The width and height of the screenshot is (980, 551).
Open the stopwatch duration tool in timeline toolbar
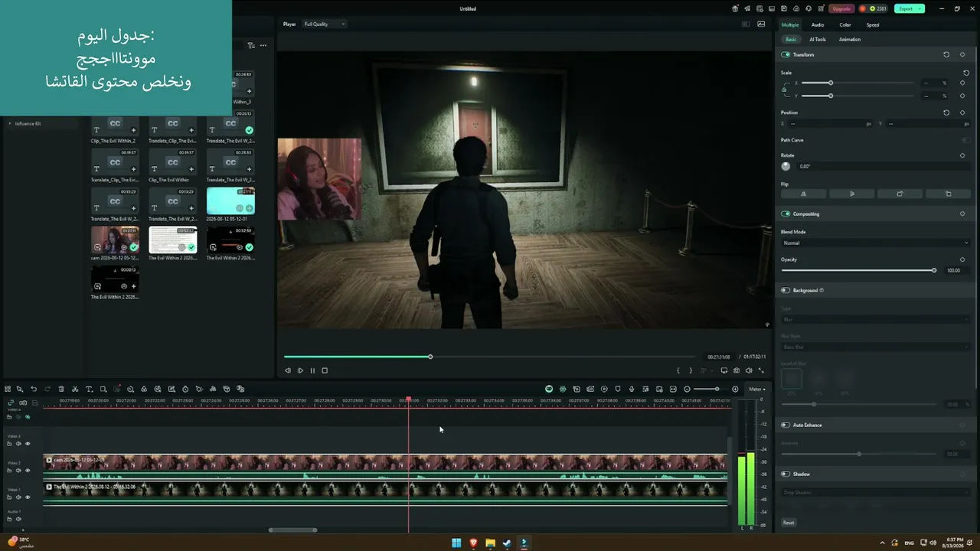click(x=185, y=390)
